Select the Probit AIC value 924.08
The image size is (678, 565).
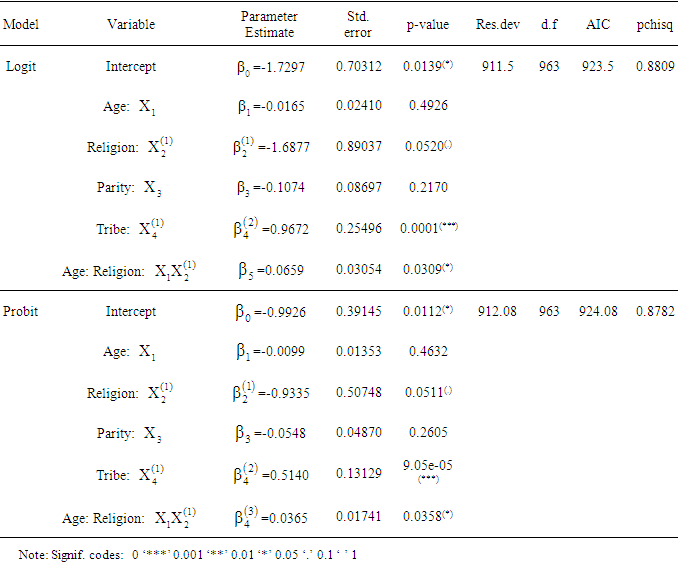[x=599, y=311]
